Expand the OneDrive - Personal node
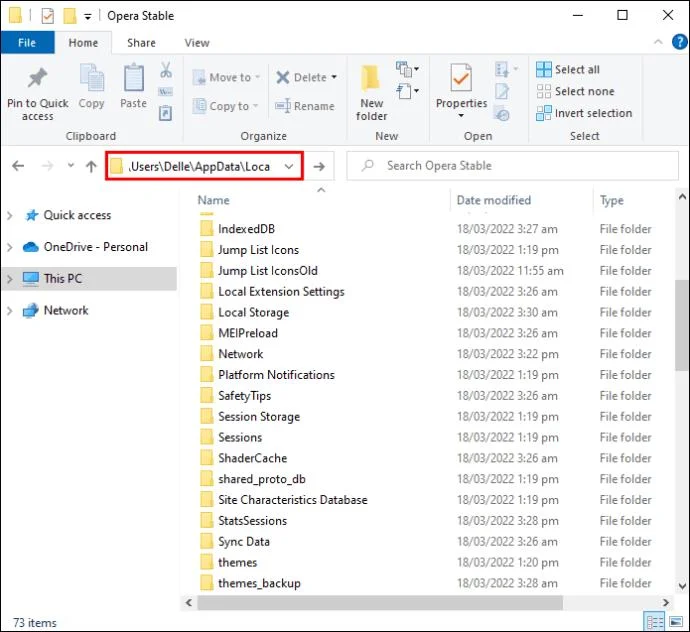 [x=10, y=247]
